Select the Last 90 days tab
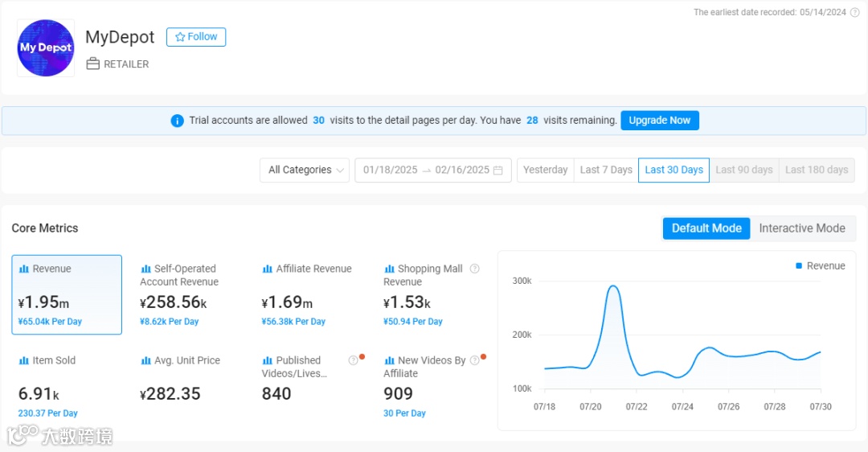The image size is (868, 452). pos(744,170)
